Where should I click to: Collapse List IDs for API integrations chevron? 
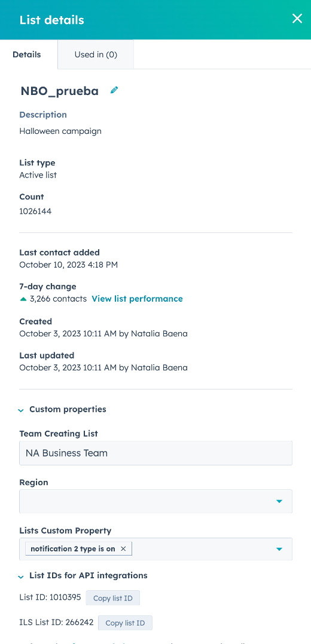pyautogui.click(x=21, y=576)
